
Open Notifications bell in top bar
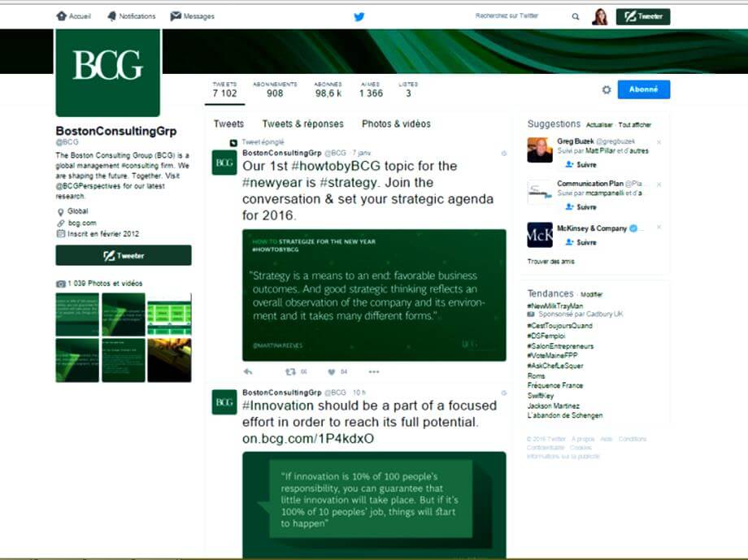pyautogui.click(x=131, y=16)
